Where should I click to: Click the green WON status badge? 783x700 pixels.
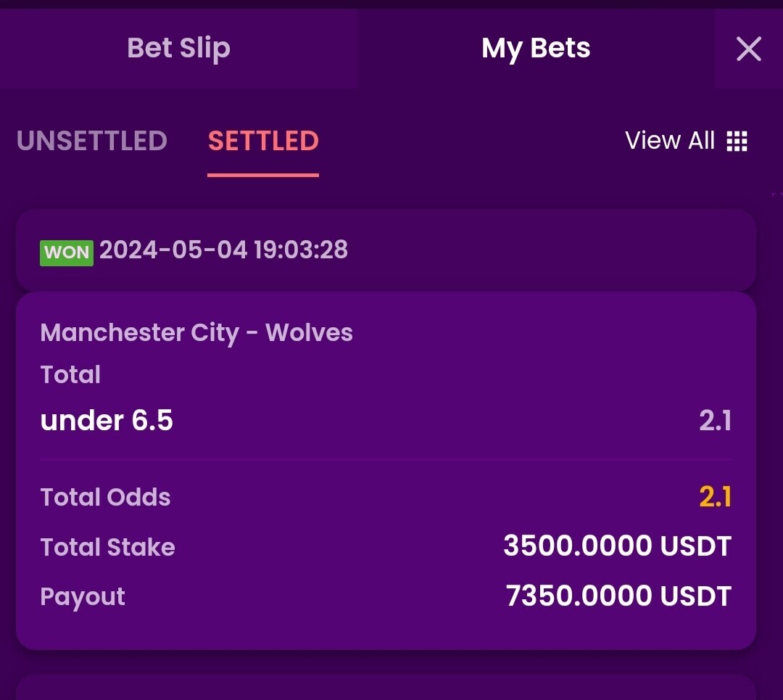coord(67,252)
